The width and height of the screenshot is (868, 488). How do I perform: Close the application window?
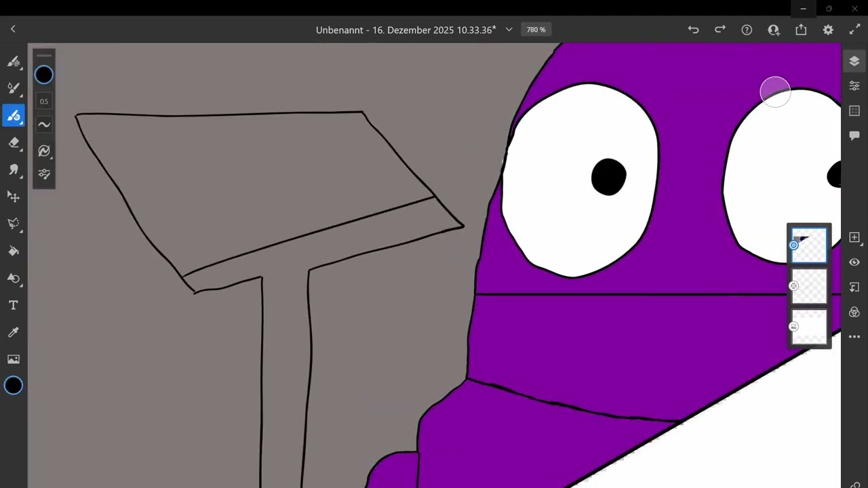click(x=854, y=9)
